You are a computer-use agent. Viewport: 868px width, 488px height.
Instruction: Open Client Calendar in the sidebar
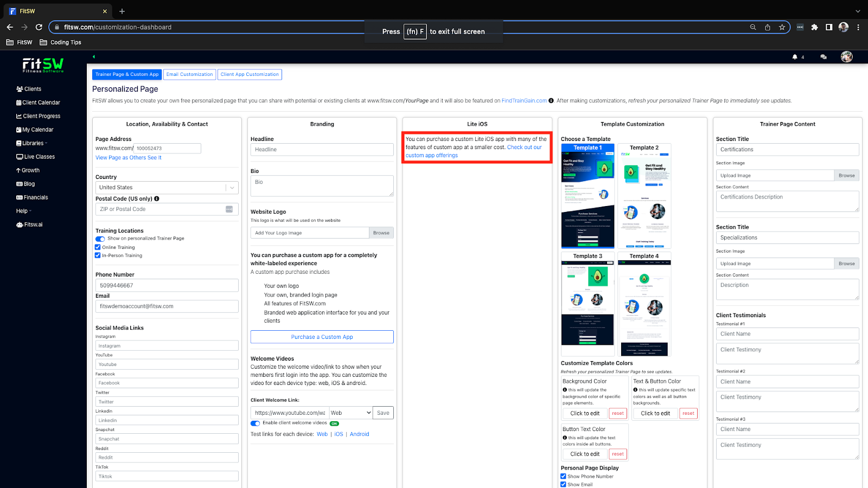click(38, 102)
